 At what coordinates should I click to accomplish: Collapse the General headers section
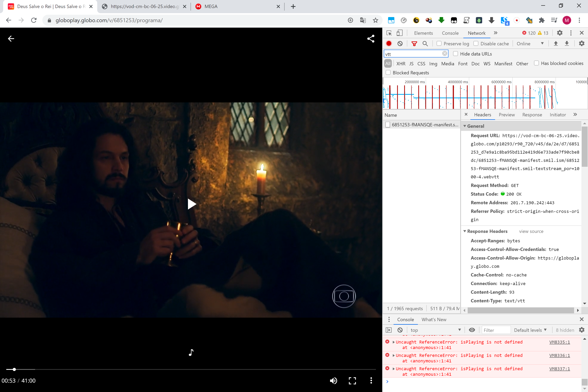coord(465,126)
